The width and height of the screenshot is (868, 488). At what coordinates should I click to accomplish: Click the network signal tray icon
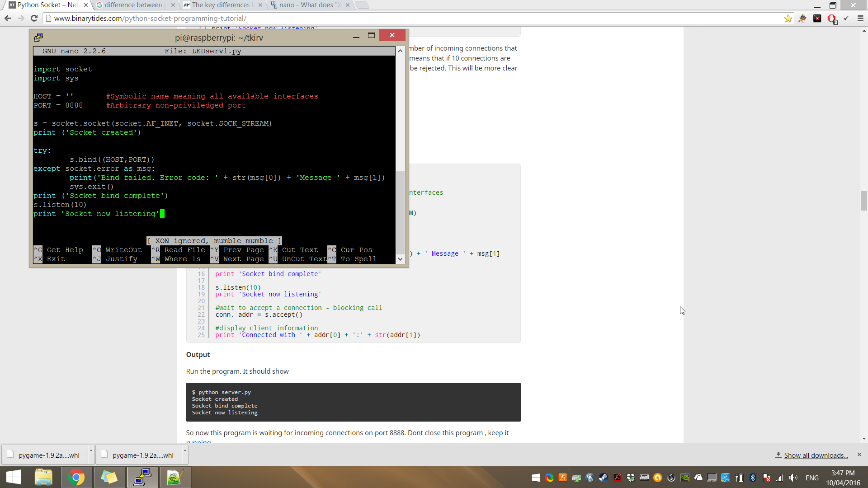point(780,477)
